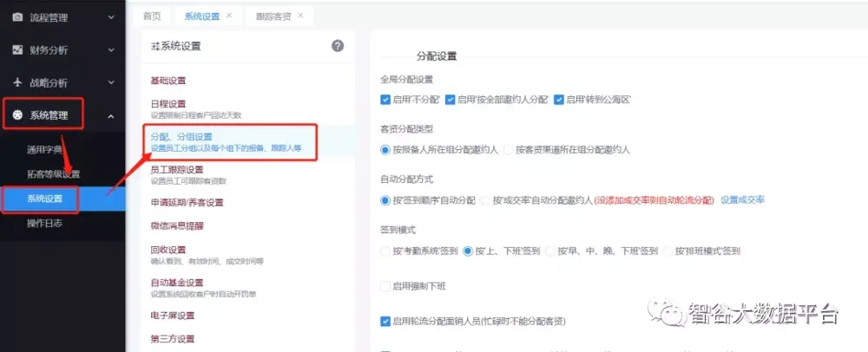Viewport: 868px width, 352px height.
Task: Open 员工跟踪设置 in the settings list
Action: point(177,169)
